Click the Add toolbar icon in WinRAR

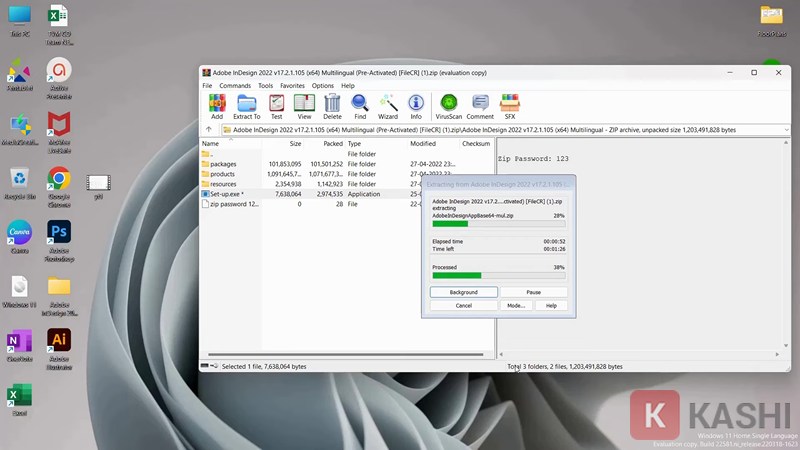click(x=217, y=107)
